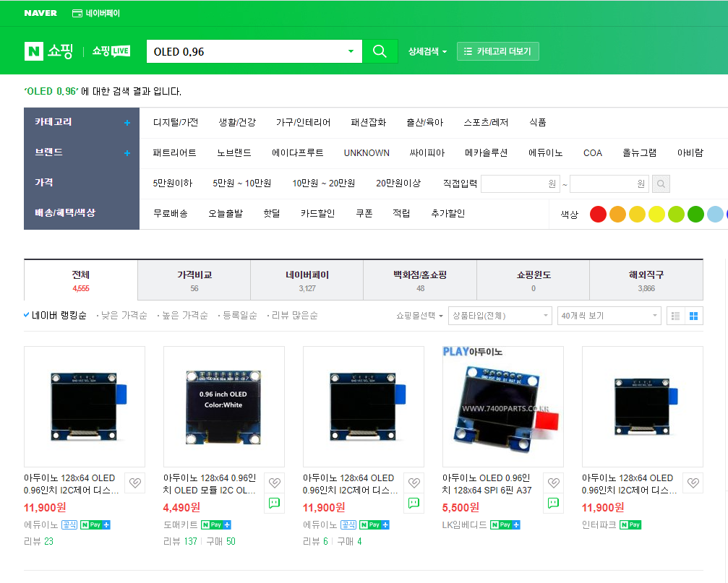This screenshot has height=583, width=728.
Task: Select the 백화점/홈쇼핑 tab
Action: point(420,280)
